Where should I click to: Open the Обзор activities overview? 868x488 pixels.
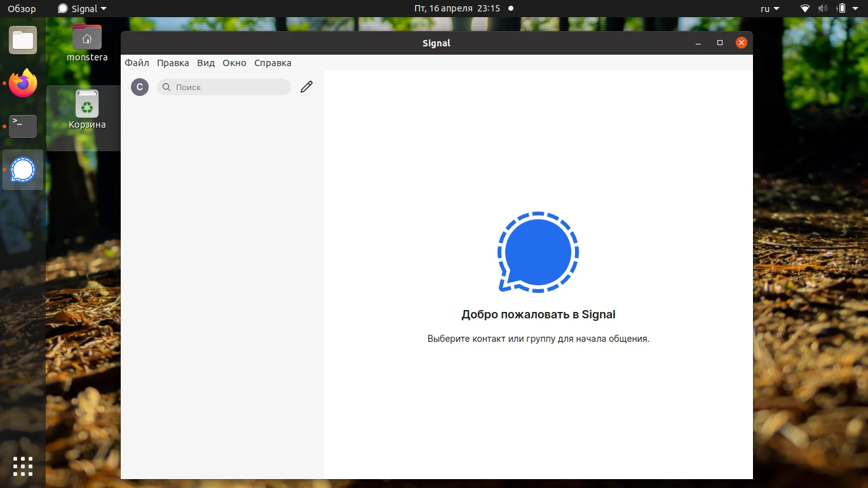(22, 9)
